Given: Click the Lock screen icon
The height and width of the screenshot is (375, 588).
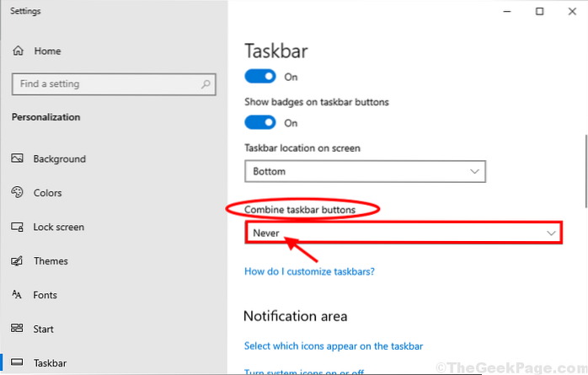Looking at the screenshot, I should pyautogui.click(x=18, y=227).
